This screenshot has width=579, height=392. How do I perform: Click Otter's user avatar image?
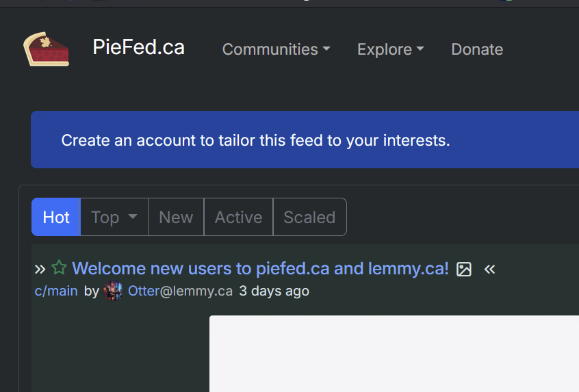114,291
